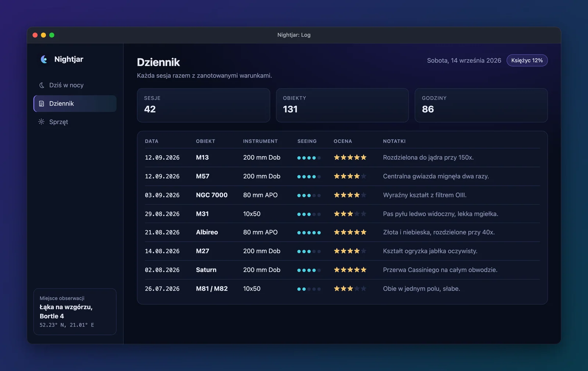Screen dimensions: 588x371
Task: Sort by the OCENA column header
Action: (343, 141)
